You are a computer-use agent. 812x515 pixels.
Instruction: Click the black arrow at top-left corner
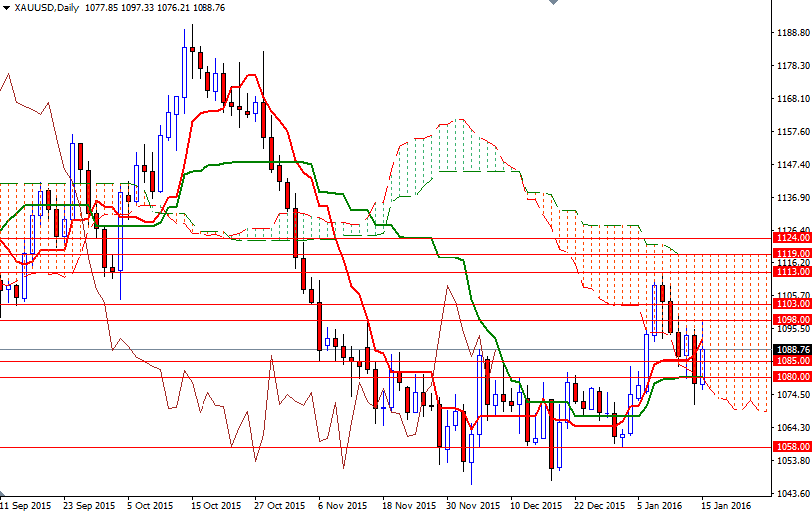click(6, 7)
